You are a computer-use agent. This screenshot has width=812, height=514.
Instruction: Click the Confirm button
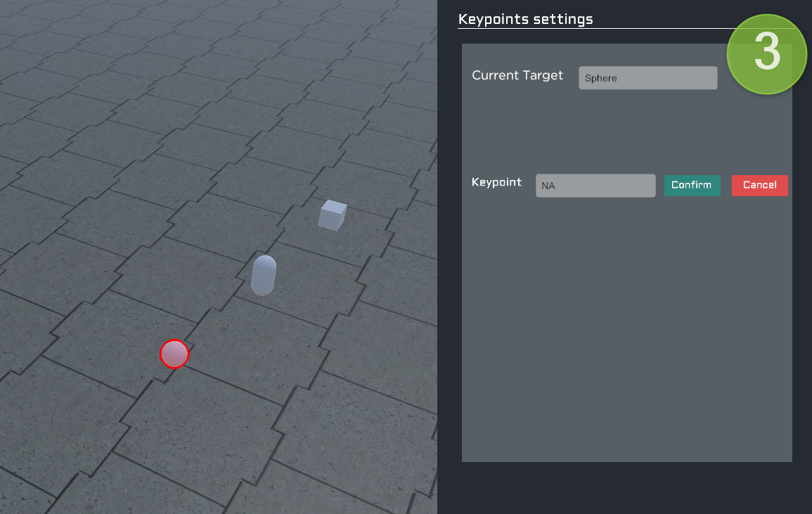click(x=692, y=186)
